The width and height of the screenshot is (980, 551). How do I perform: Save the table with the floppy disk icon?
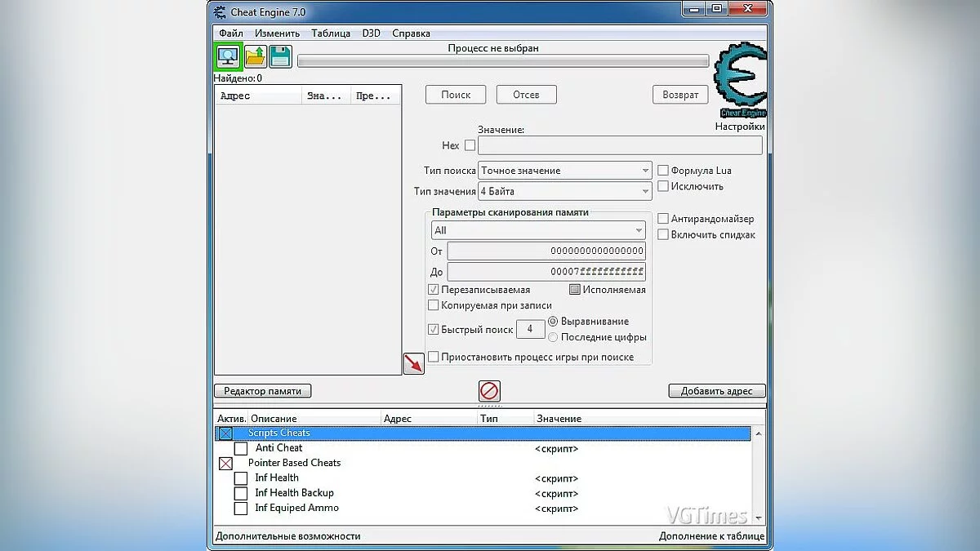(x=279, y=56)
